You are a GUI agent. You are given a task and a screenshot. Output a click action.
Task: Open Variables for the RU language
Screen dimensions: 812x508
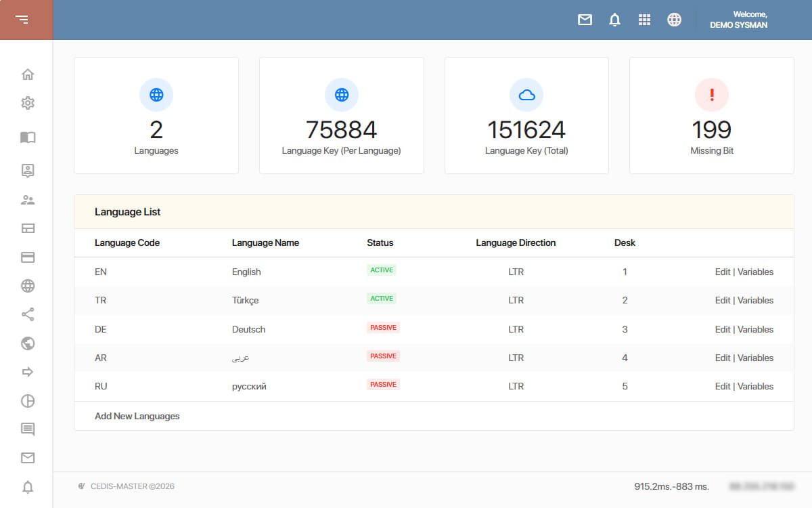coord(755,386)
